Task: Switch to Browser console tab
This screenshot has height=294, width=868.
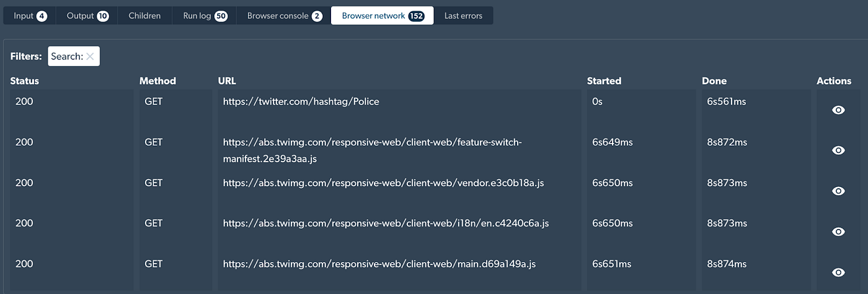Action: 284,16
